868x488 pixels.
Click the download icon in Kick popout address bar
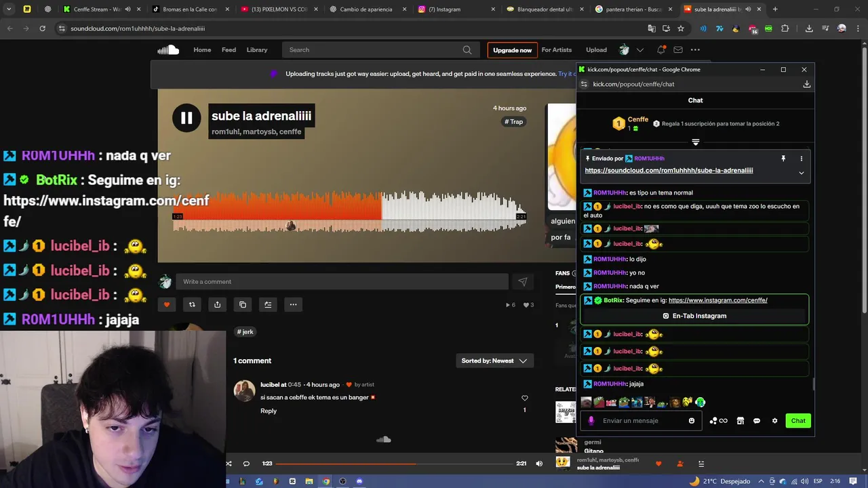point(806,84)
